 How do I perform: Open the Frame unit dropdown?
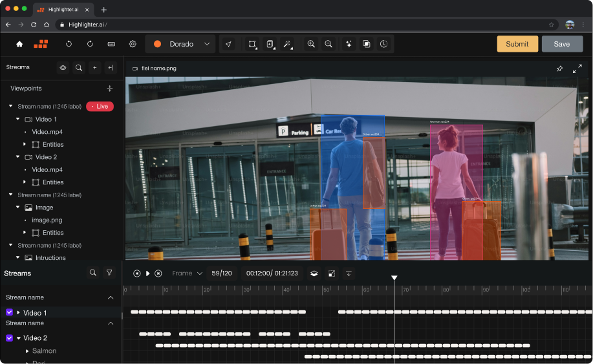pos(187,273)
